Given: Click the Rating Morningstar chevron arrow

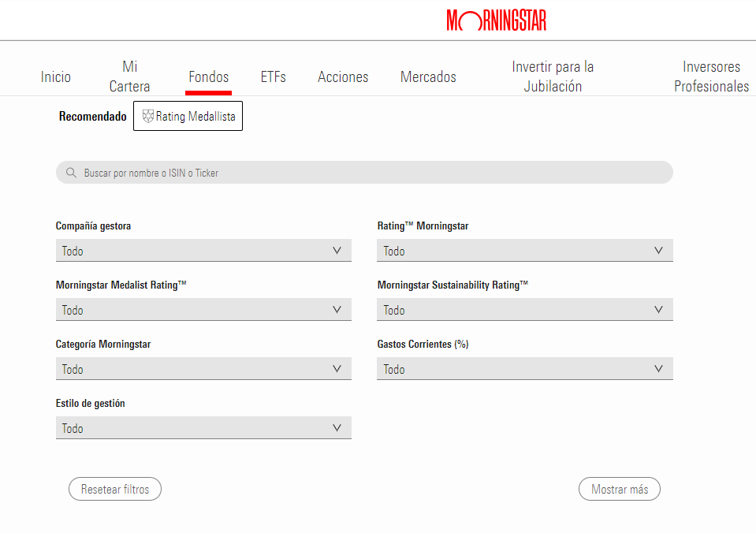Looking at the screenshot, I should 658,251.
